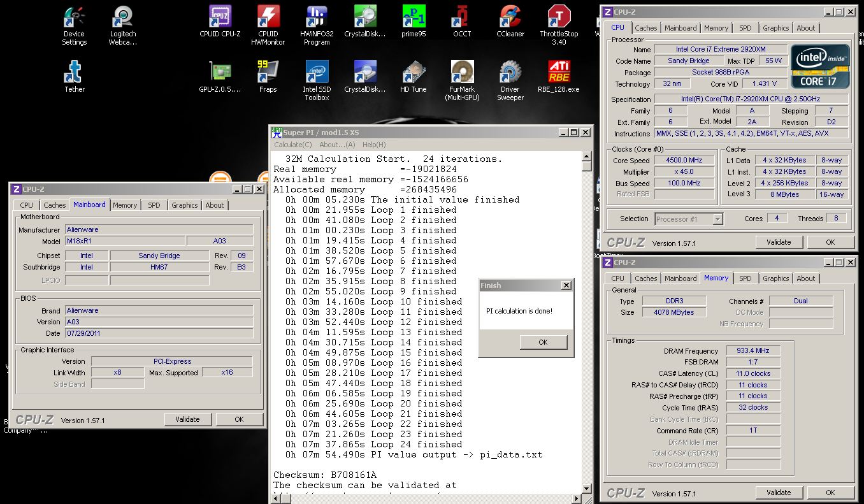Image resolution: width=864 pixels, height=504 pixels.
Task: Select Mainboard tab in CPU window
Action: coord(680,28)
